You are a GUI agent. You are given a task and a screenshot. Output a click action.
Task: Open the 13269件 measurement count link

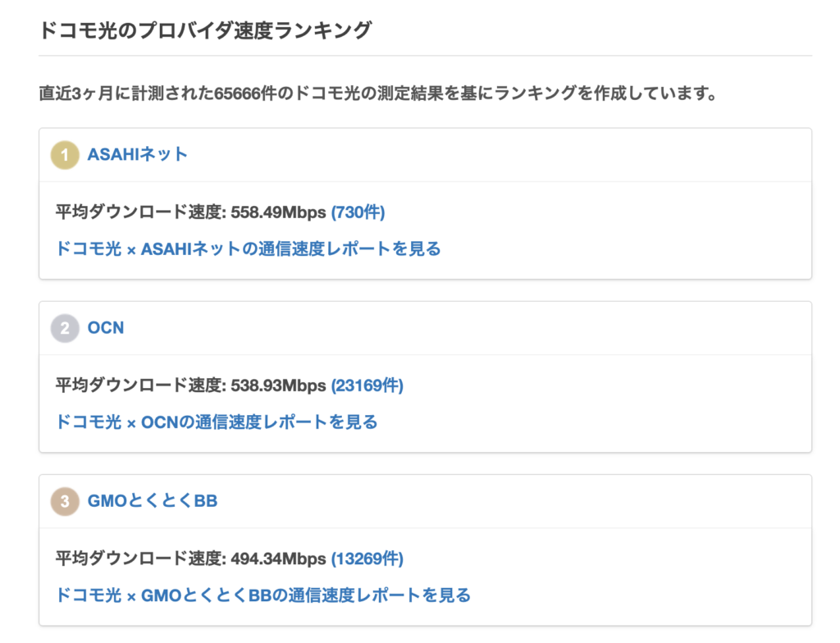click(x=369, y=558)
